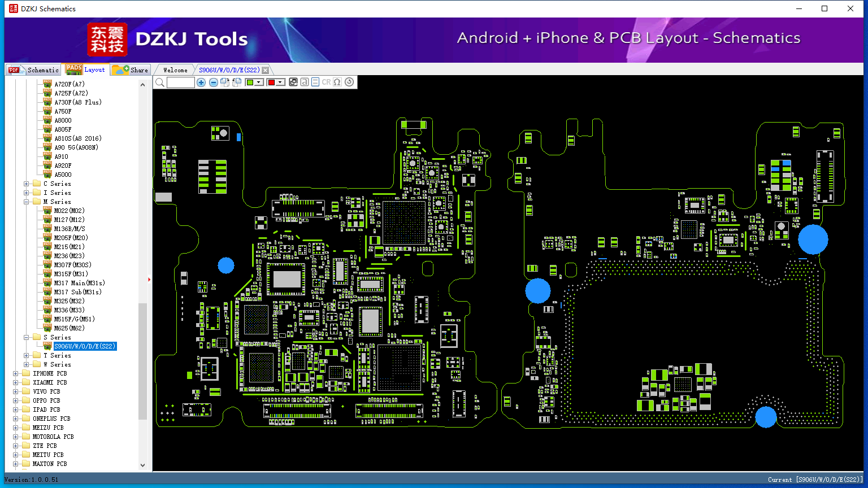Image resolution: width=868 pixels, height=488 pixels.
Task: Click the folder icon beside C Series
Action: (x=37, y=184)
